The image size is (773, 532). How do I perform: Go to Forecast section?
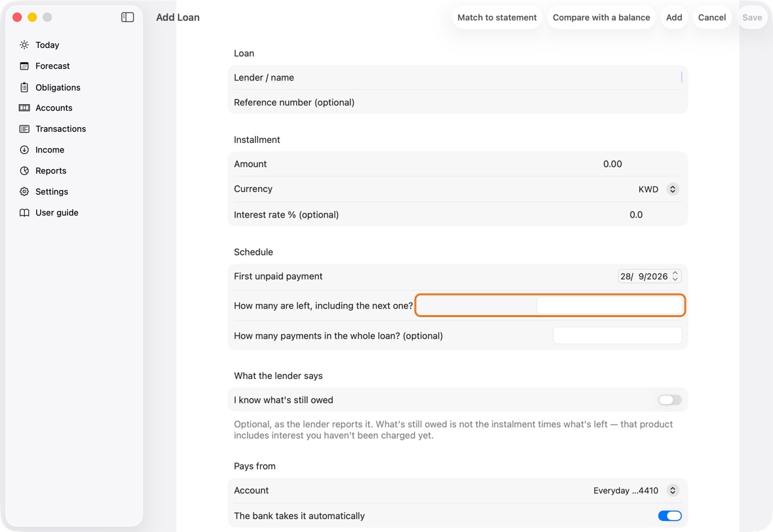coord(52,66)
